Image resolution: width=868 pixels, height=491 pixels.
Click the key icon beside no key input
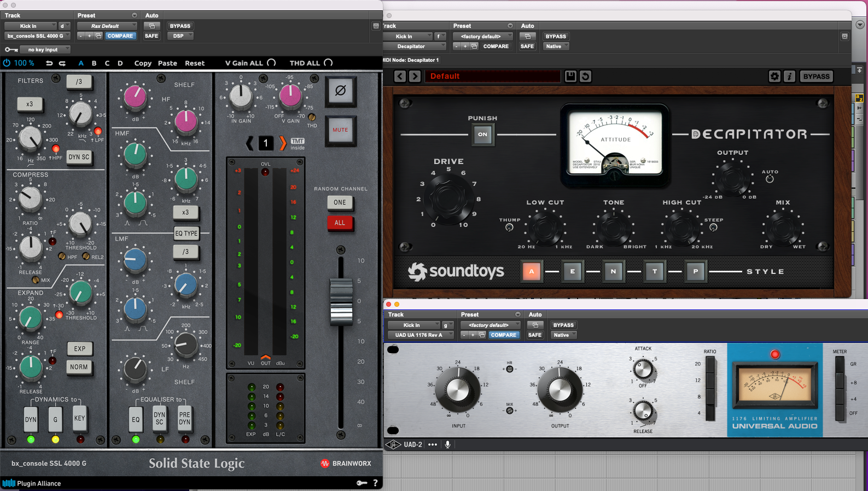coord(11,50)
